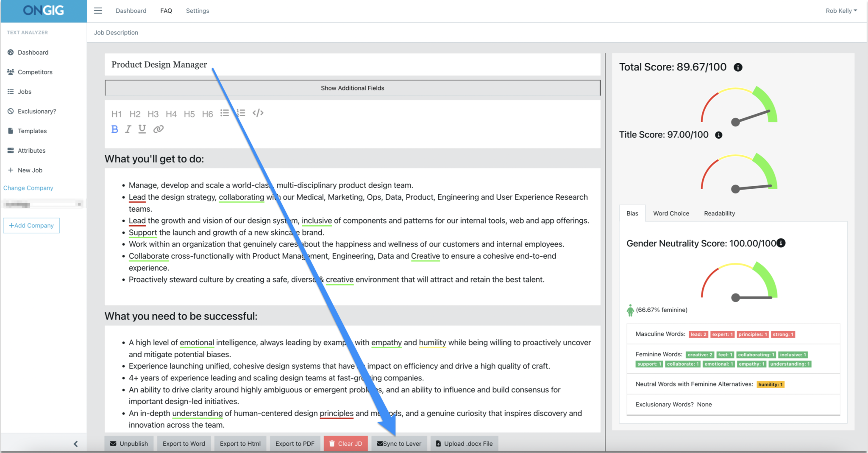
Task: Open the HTML code view in the editor
Action: tap(258, 113)
